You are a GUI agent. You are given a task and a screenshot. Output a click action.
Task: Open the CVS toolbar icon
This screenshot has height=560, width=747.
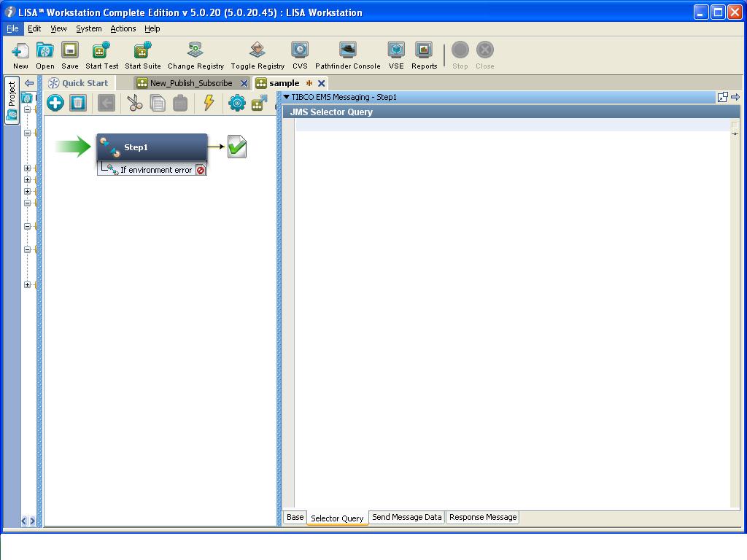[x=300, y=50]
